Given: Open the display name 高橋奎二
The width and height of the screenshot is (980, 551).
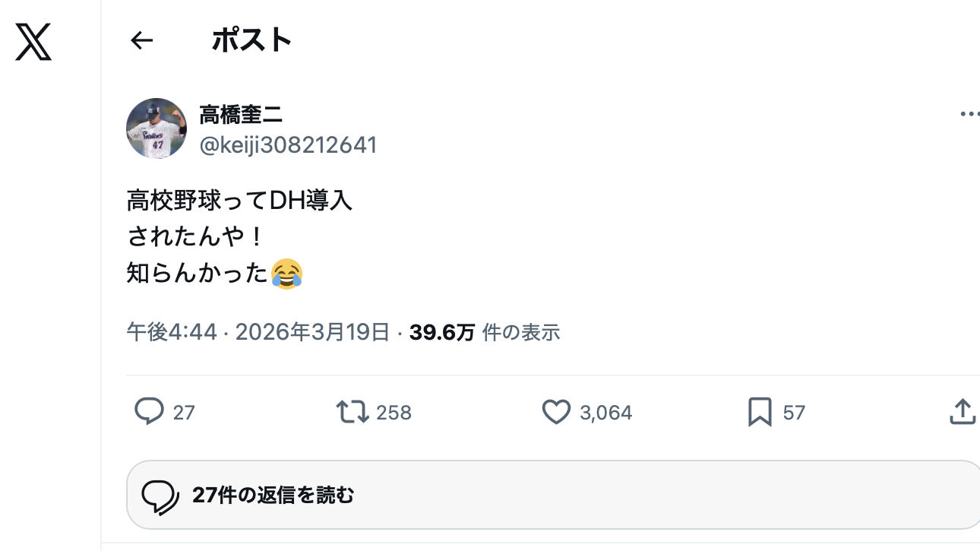Looking at the screenshot, I should click(x=241, y=116).
